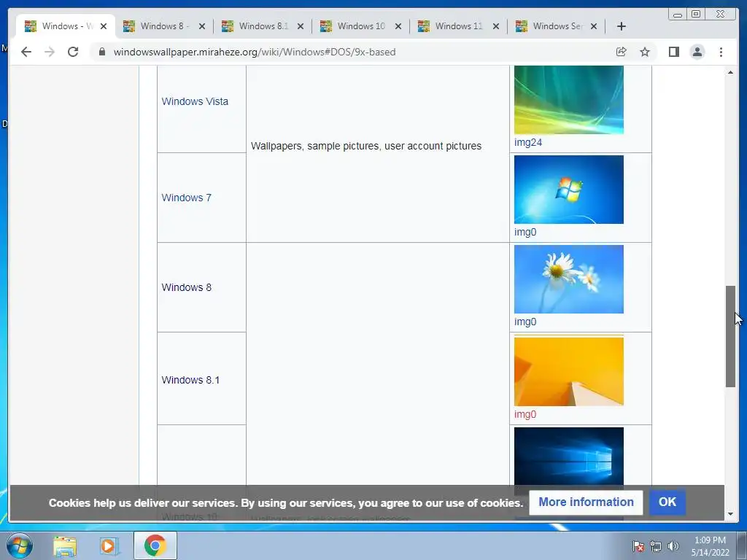Switch to the Windows 8.1 tab
The image size is (747, 560).
coord(262,26)
